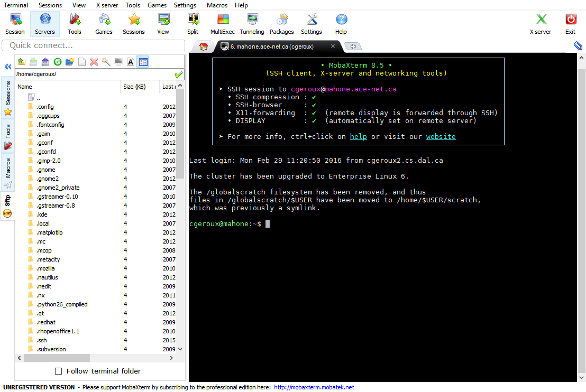Viewport: 586px width, 392px height.
Task: Switch to the Macros side tab
Action: click(8, 173)
